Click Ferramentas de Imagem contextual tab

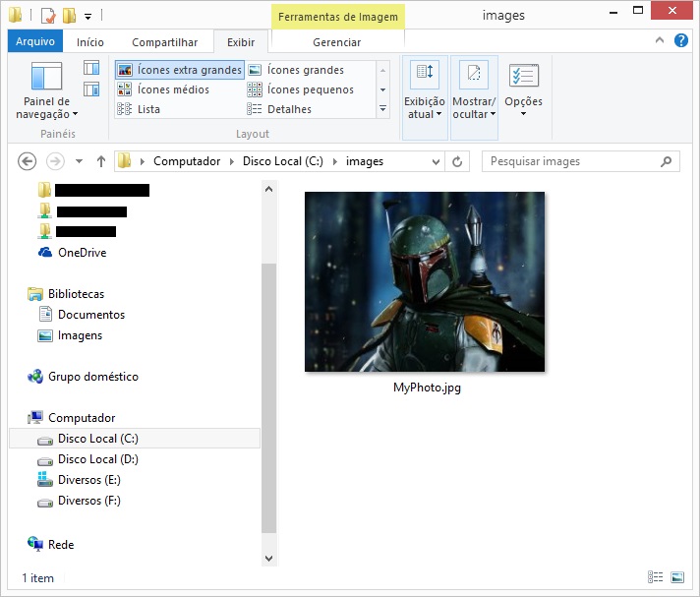coord(338,17)
